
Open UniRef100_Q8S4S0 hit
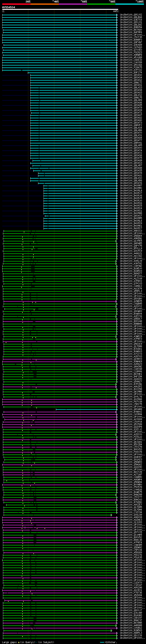131,75
